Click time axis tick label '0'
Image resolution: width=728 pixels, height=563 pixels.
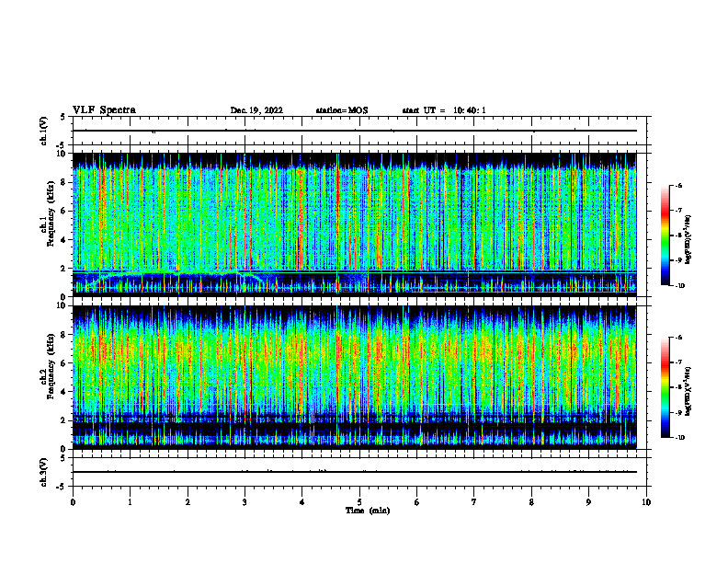(73, 502)
